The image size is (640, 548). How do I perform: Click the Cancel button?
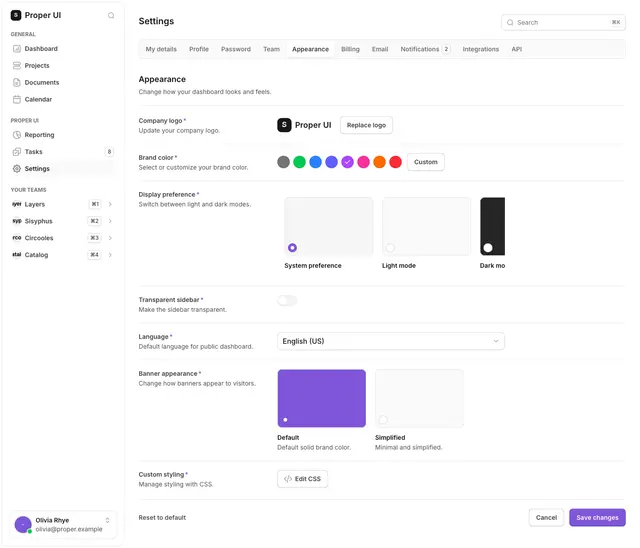pos(546,517)
